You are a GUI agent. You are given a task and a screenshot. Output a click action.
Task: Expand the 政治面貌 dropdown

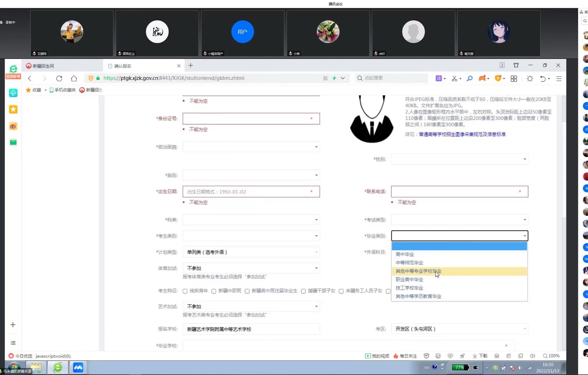pos(251,147)
